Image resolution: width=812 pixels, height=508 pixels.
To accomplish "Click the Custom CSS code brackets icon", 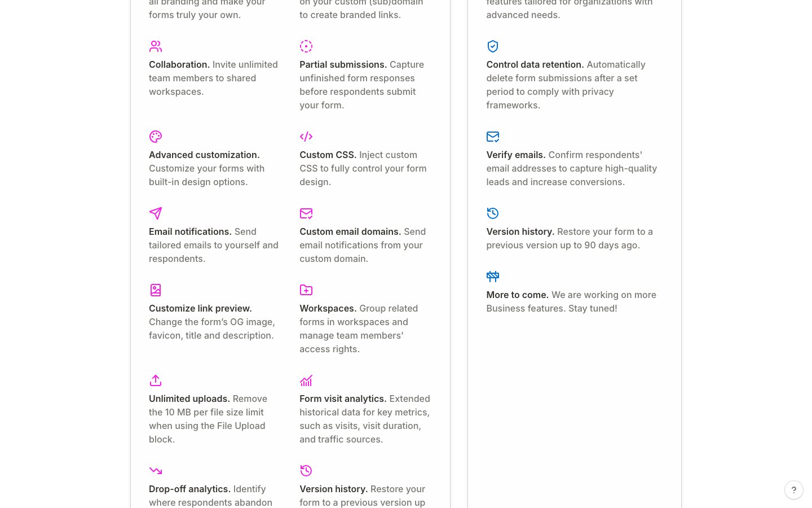I will [306, 137].
